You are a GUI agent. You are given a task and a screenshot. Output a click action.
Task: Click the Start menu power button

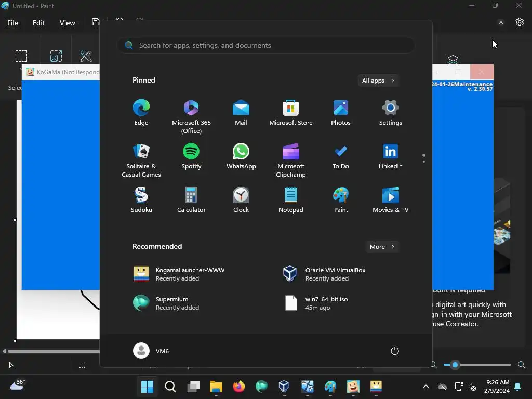click(x=395, y=351)
